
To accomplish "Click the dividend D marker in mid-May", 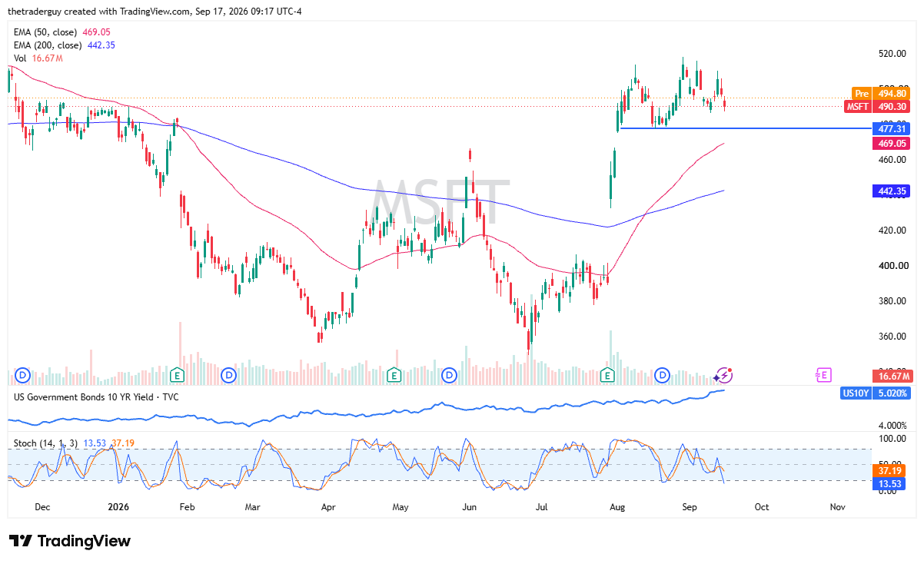I will (450, 375).
